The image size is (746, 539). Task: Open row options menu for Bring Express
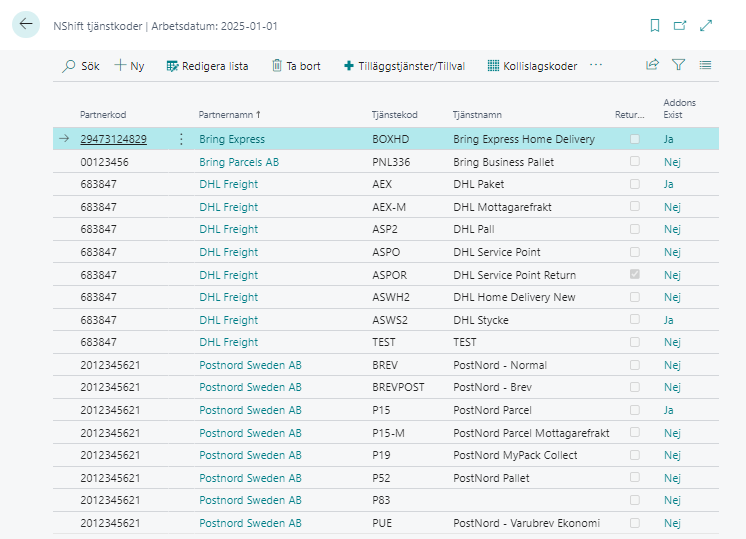pos(181,139)
